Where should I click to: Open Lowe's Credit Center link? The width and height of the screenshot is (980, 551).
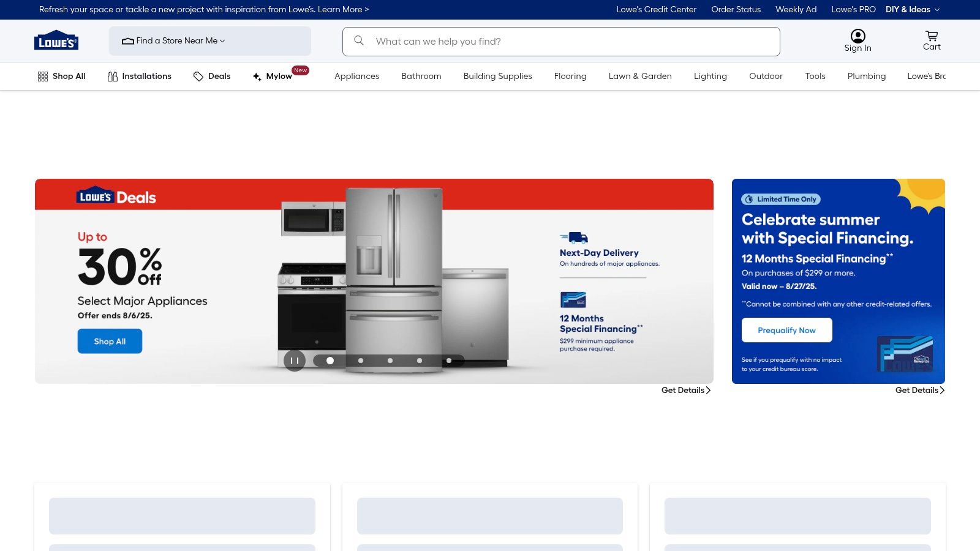tap(656, 10)
